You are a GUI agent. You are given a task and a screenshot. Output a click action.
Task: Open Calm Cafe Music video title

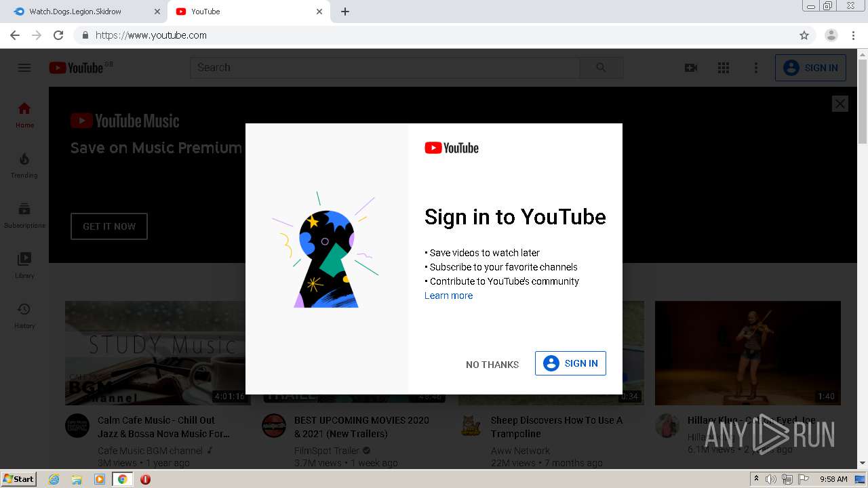point(163,427)
